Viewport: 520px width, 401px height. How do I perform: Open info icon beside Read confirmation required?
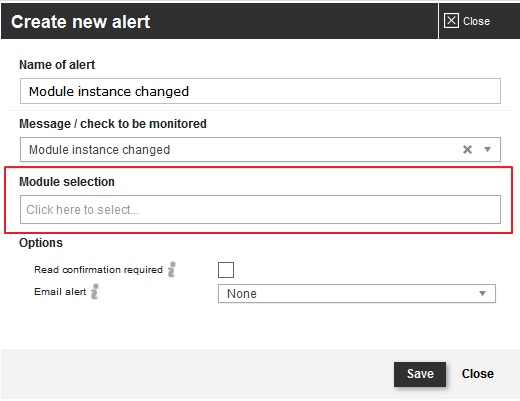pyautogui.click(x=172, y=269)
